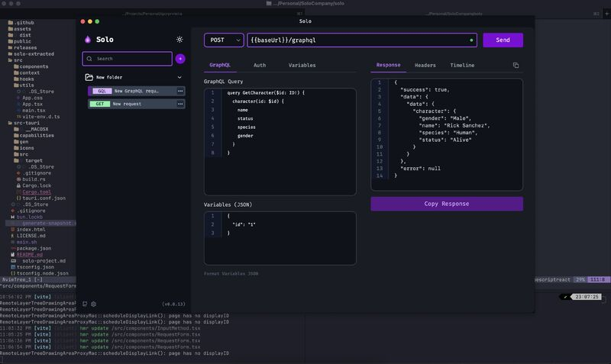611x364 pixels.
Task: Open the three-dot menu on GET New request
Action: click(180, 104)
